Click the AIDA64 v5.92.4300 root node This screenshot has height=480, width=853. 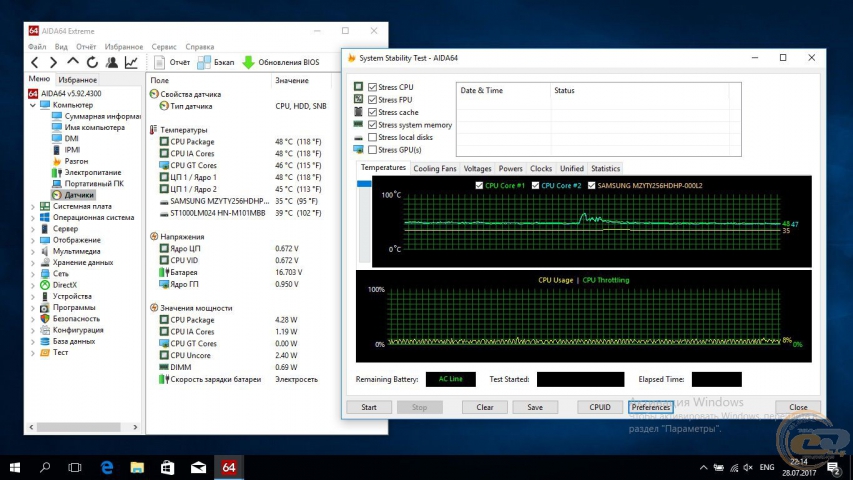pos(65,94)
